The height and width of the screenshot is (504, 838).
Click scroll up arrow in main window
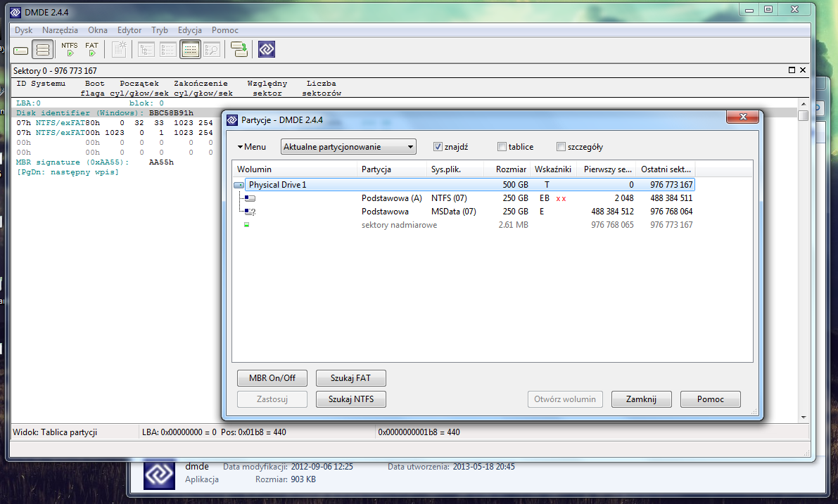tap(804, 104)
